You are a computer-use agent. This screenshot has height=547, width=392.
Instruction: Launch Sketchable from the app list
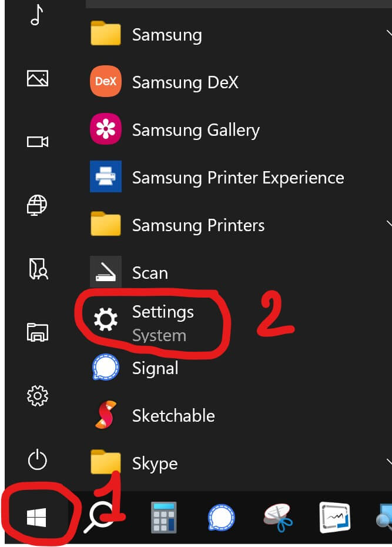(x=173, y=416)
